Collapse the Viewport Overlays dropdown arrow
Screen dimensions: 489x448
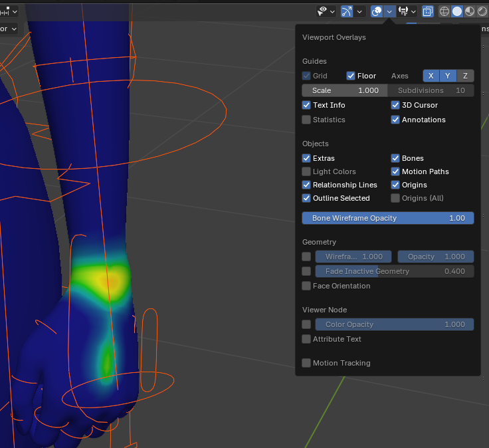pyautogui.click(x=389, y=11)
